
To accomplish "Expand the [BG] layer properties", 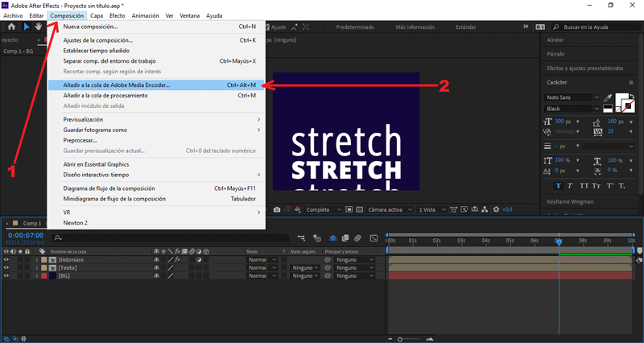I will [36, 276].
